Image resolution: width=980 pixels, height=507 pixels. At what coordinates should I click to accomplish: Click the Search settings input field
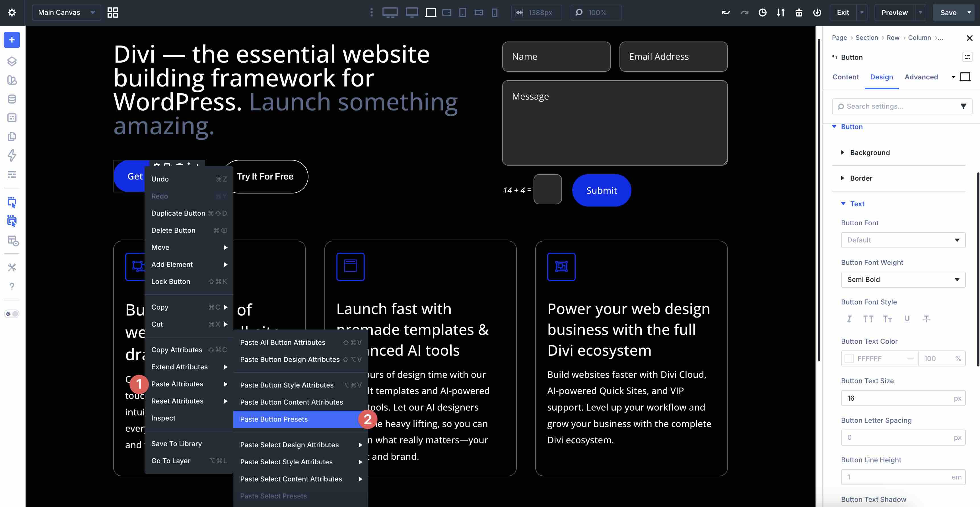click(902, 106)
